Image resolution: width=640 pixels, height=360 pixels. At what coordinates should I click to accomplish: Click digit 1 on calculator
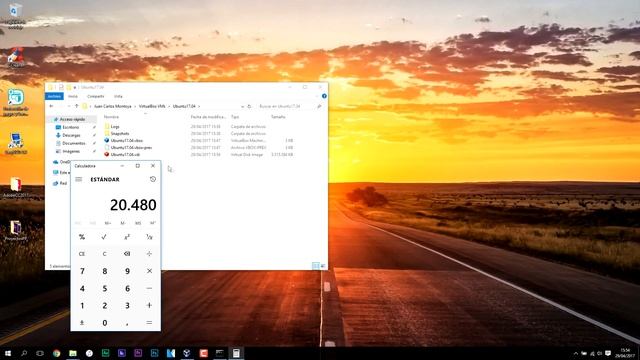[x=82, y=305]
